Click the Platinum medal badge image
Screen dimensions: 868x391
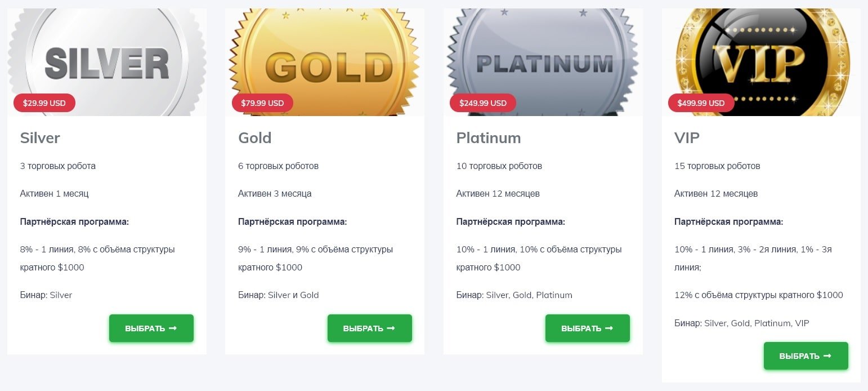(543, 62)
